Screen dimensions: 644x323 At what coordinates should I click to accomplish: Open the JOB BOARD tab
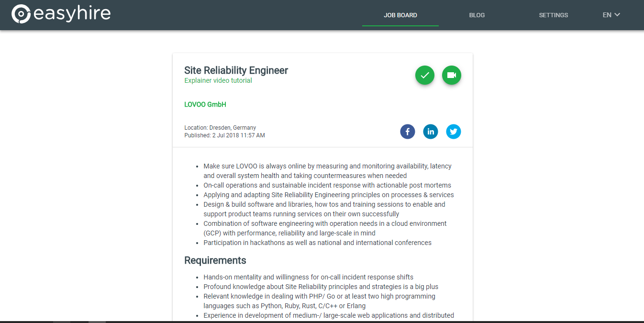click(400, 15)
